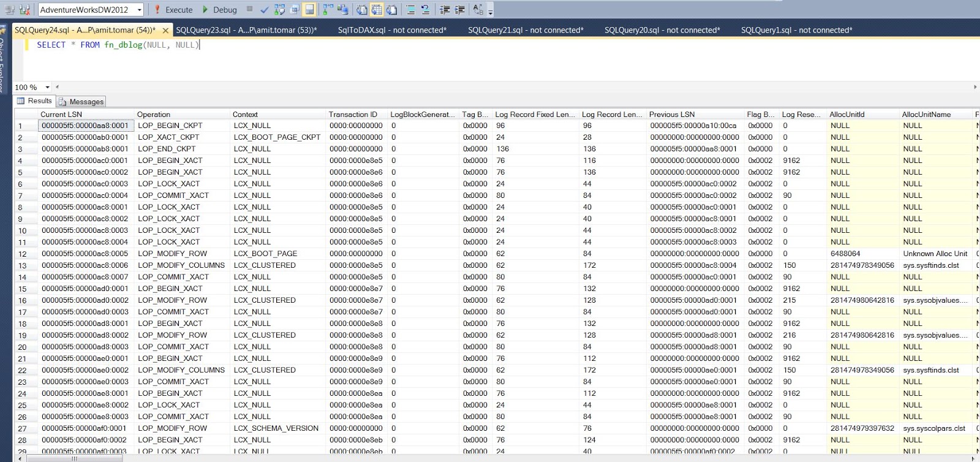Image resolution: width=980 pixels, height=462 pixels.
Task: Click the AllocUnitName column header
Action: [935, 114]
